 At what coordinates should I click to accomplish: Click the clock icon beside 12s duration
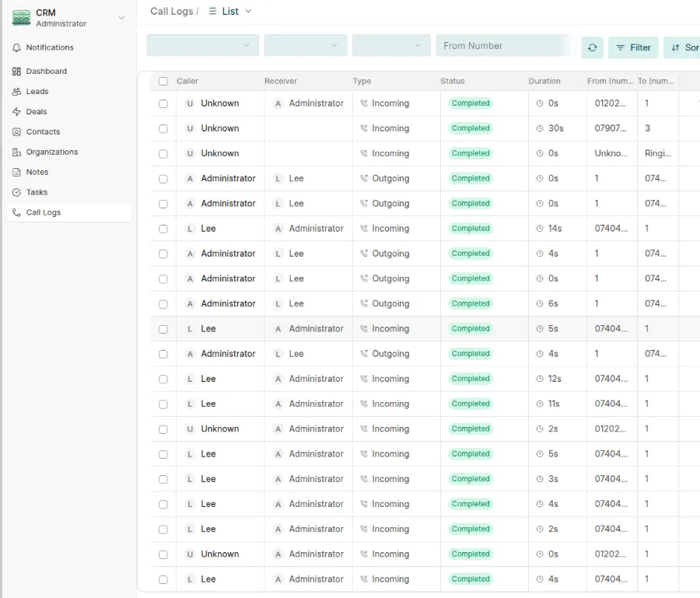[x=540, y=379]
